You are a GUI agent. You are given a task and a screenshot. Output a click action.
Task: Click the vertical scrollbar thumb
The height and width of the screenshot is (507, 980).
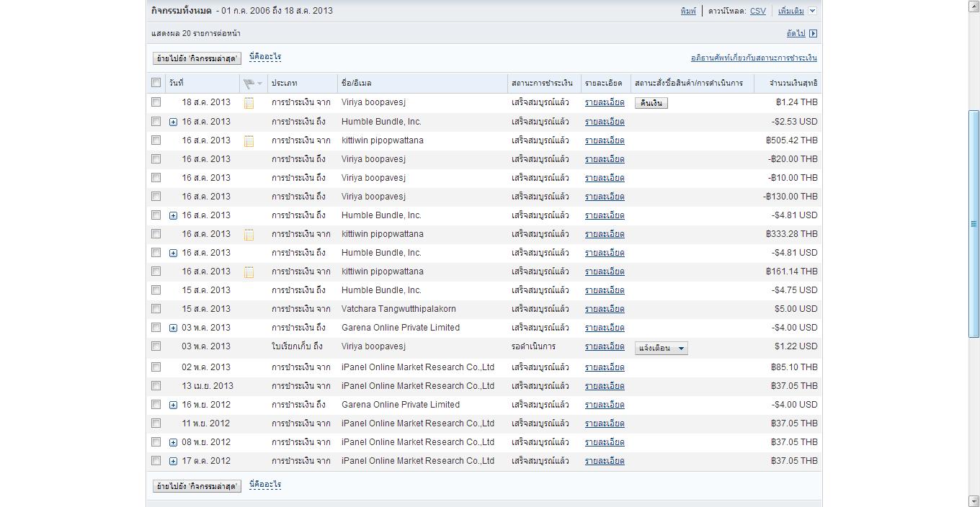coord(974,224)
